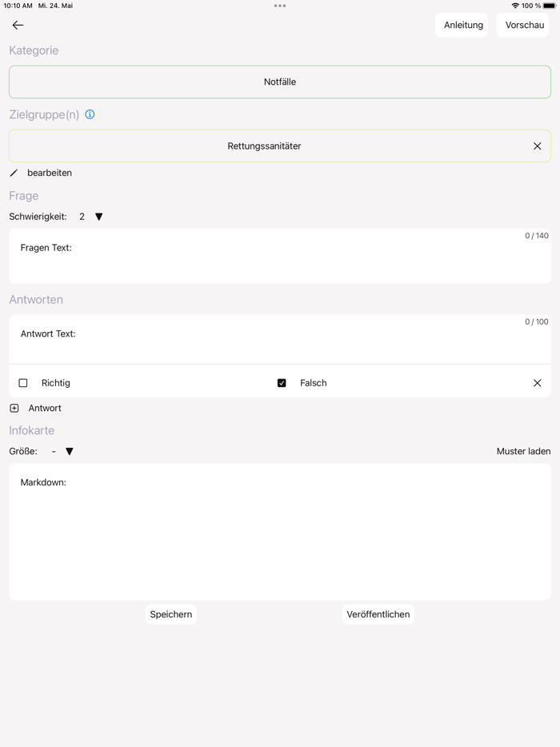Click the Speichern button
Screen dimensions: 560x747
click(x=171, y=614)
